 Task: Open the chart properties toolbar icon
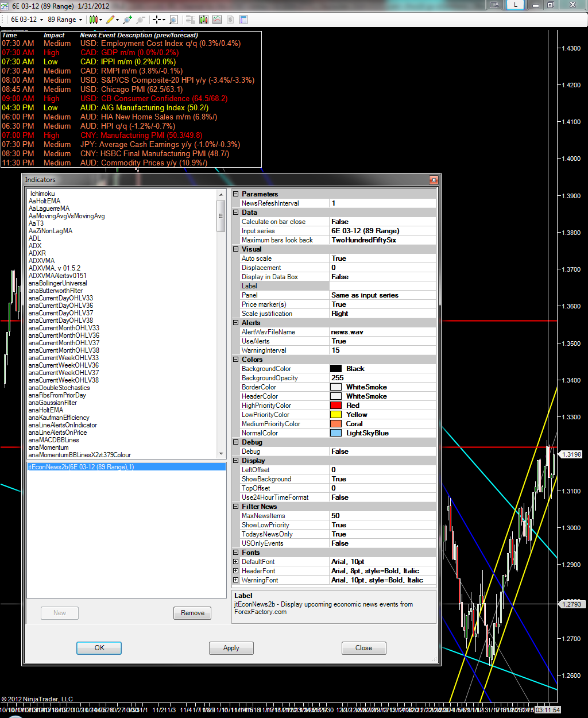[243, 20]
